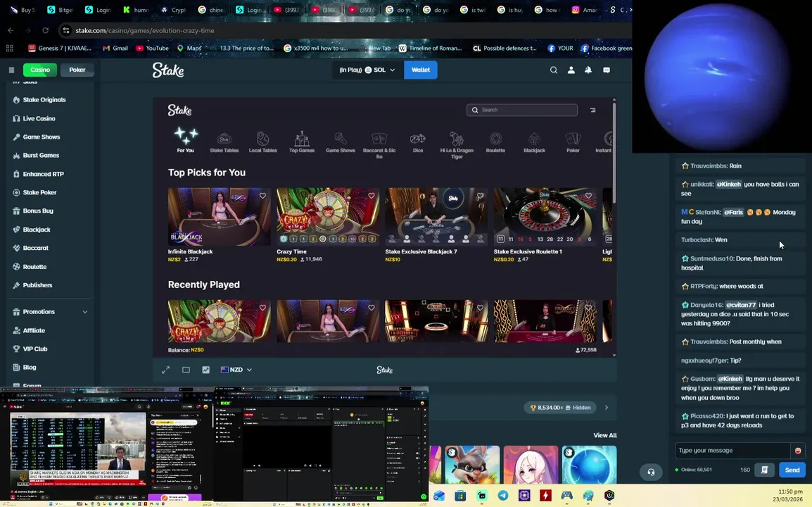Open the NZD display currency dropdown

pyautogui.click(x=236, y=370)
